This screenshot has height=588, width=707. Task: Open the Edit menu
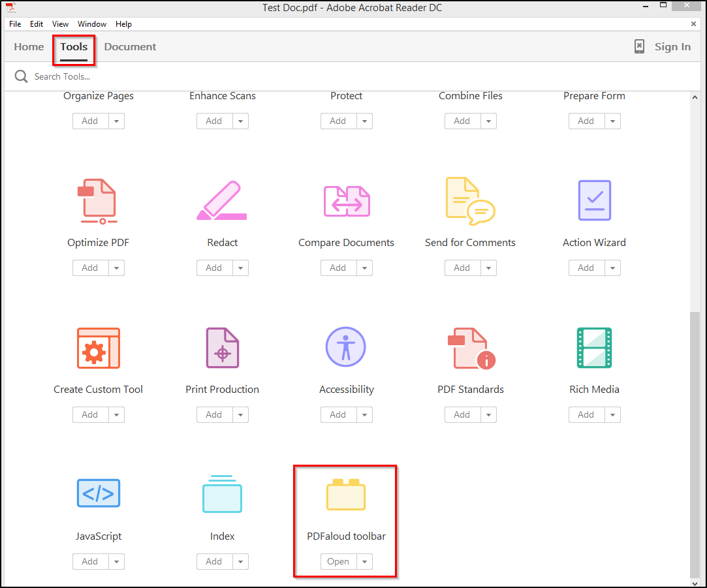click(37, 24)
